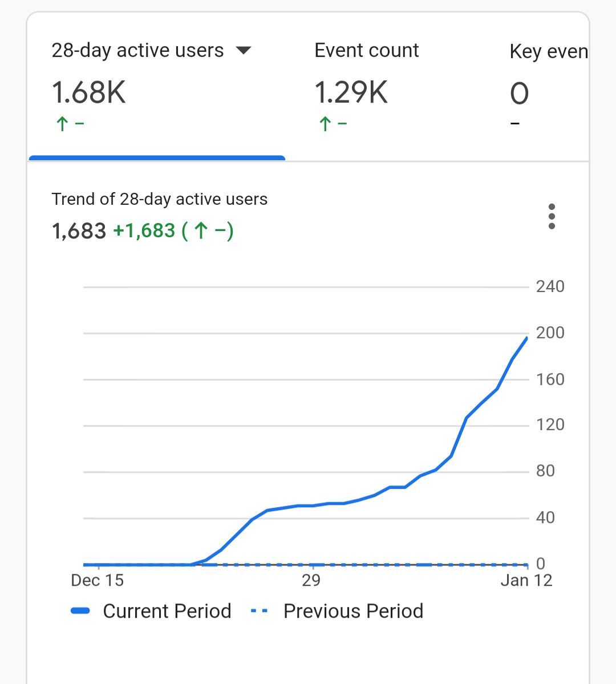Open the 28-day active users metric dropdown arrow
The image size is (616, 684).
pos(244,51)
